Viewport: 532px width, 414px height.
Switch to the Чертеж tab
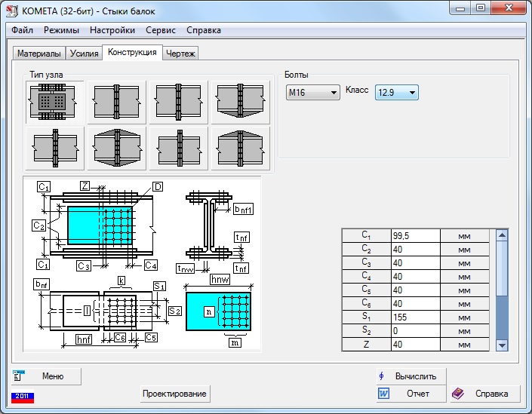coord(180,54)
